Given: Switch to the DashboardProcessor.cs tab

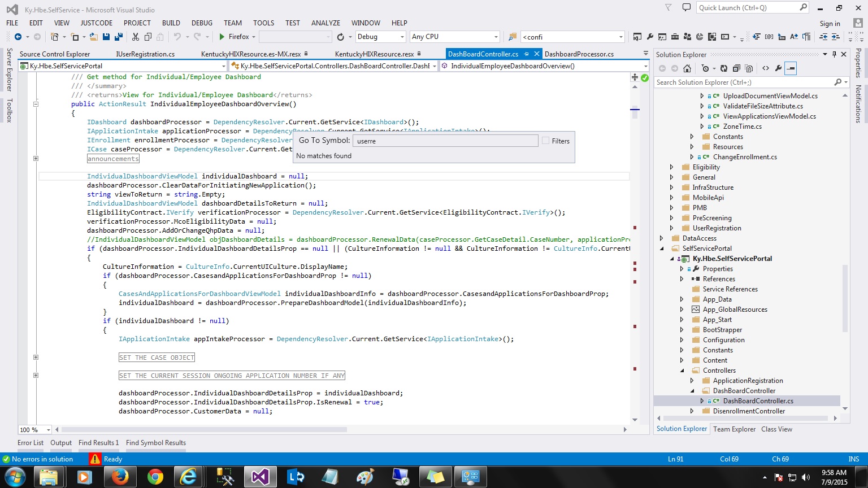Looking at the screenshot, I should (579, 54).
